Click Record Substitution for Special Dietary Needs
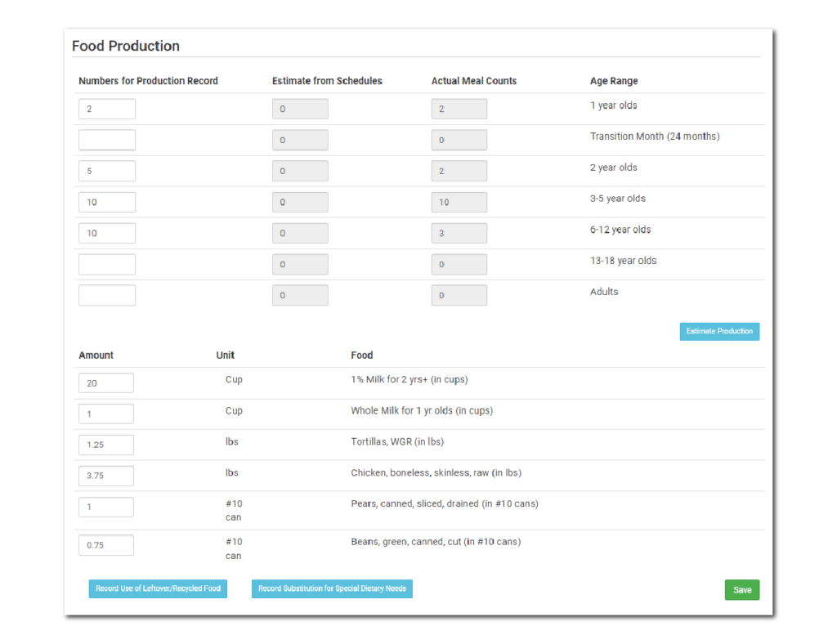The width and height of the screenshot is (837, 644). pos(332,588)
